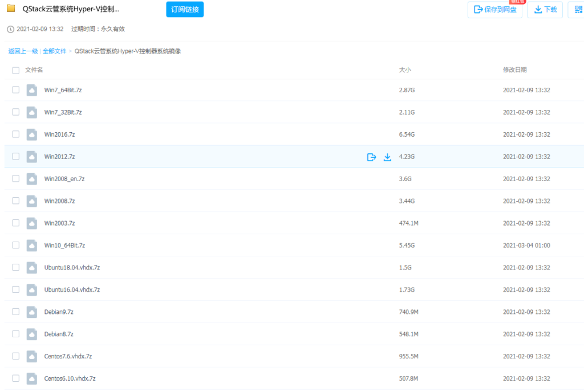Open the Ubuntu18.04.vhdx.7z file name
584x392 pixels.
tap(72, 268)
